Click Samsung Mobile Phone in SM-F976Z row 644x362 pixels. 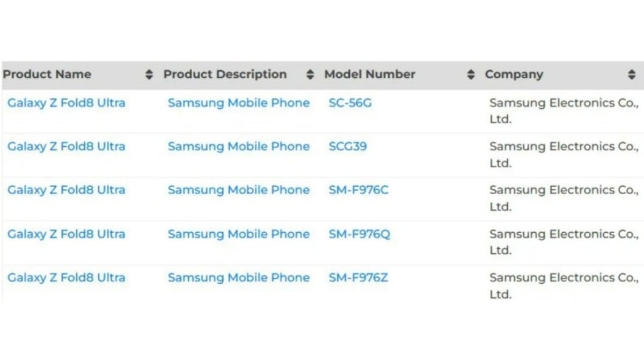click(x=239, y=277)
